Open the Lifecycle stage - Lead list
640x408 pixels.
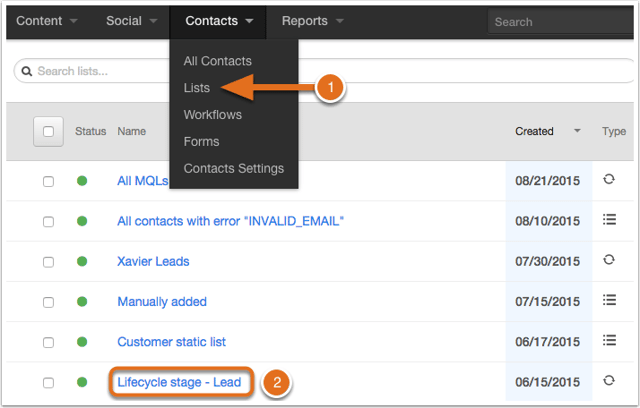click(x=179, y=382)
